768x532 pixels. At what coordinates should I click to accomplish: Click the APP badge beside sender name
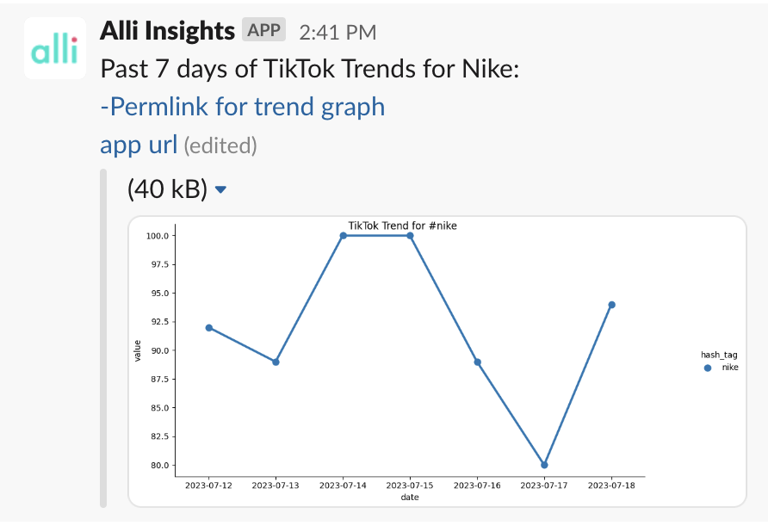tap(263, 30)
